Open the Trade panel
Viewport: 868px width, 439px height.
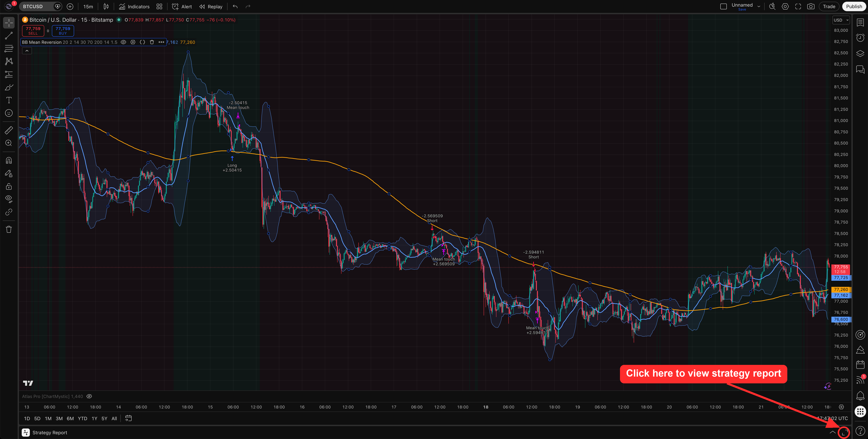[829, 6]
